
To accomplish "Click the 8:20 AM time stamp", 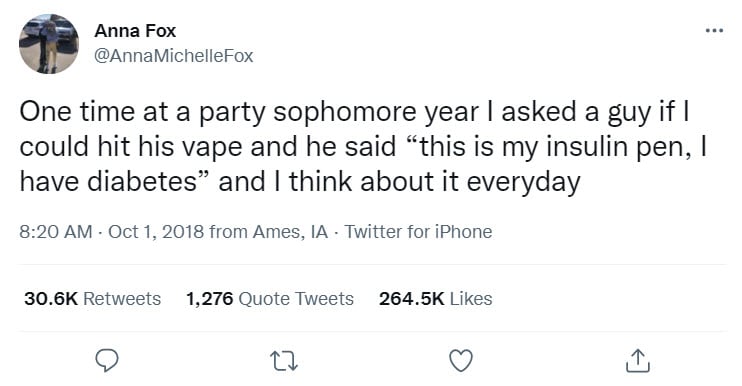I will coord(56,232).
